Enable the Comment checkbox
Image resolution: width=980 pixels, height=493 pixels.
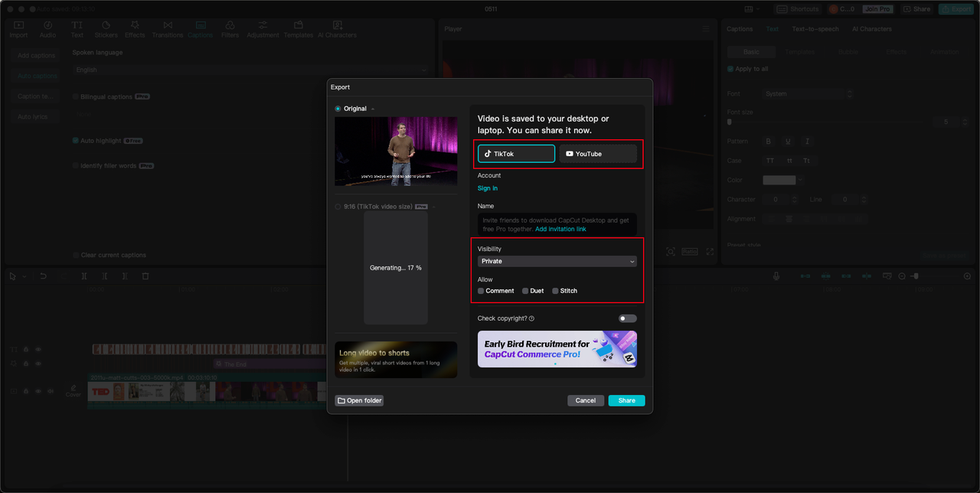[x=481, y=291]
